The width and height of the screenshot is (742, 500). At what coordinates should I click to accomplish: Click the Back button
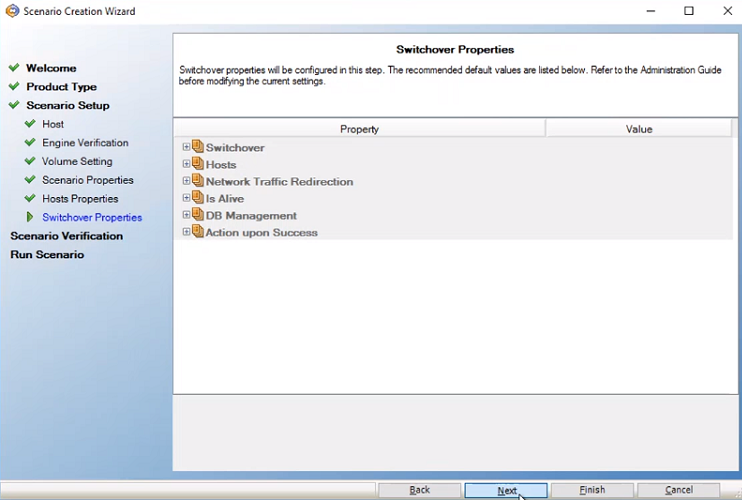click(x=419, y=490)
